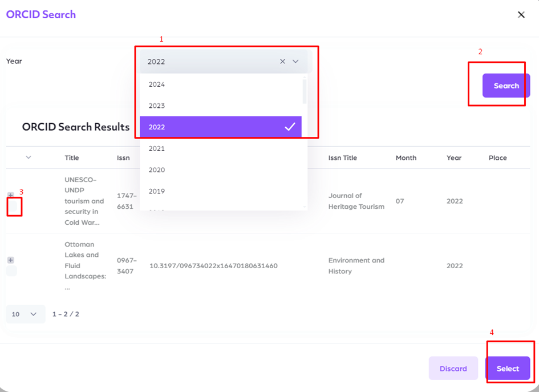Close the ORCID Search dialog
This screenshot has width=539, height=392.
coord(521,15)
